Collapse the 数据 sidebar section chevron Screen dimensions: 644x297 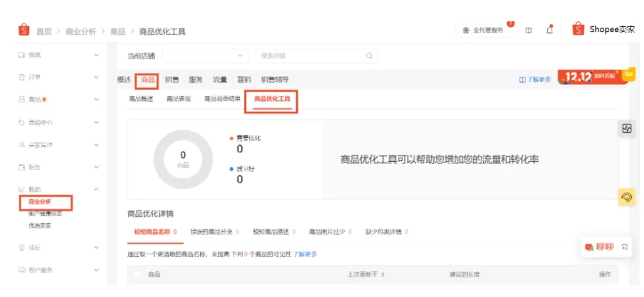(x=97, y=189)
